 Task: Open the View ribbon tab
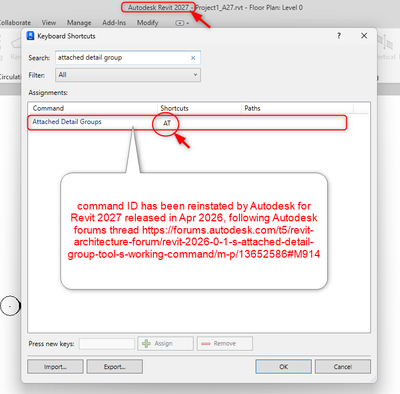tap(49, 23)
